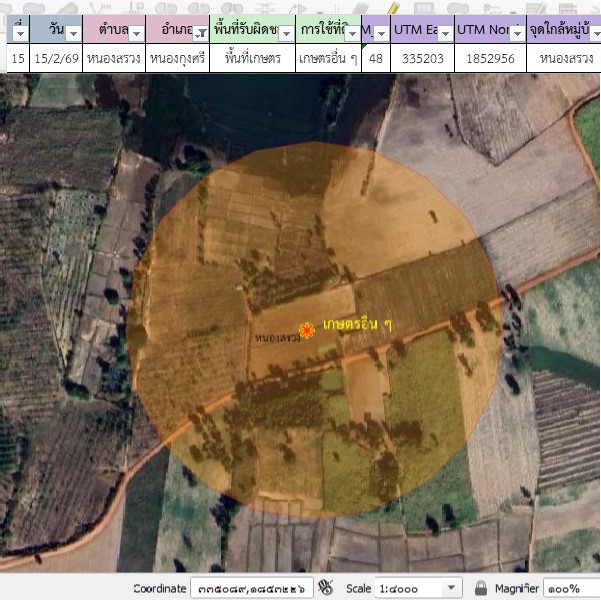This screenshot has width=601, height=600.
Task: Click the เกษตรอื่น ๆ map label
Action: point(357,326)
